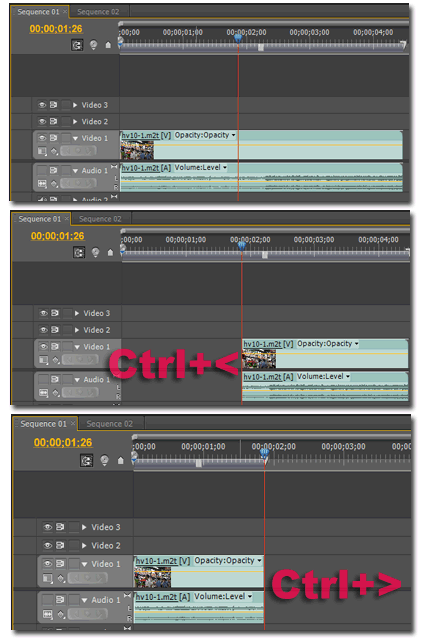Image resolution: width=422 pixels, height=639 pixels.
Task: Click the Set unnumbered marker icon in middle timeline
Action: 110,253
